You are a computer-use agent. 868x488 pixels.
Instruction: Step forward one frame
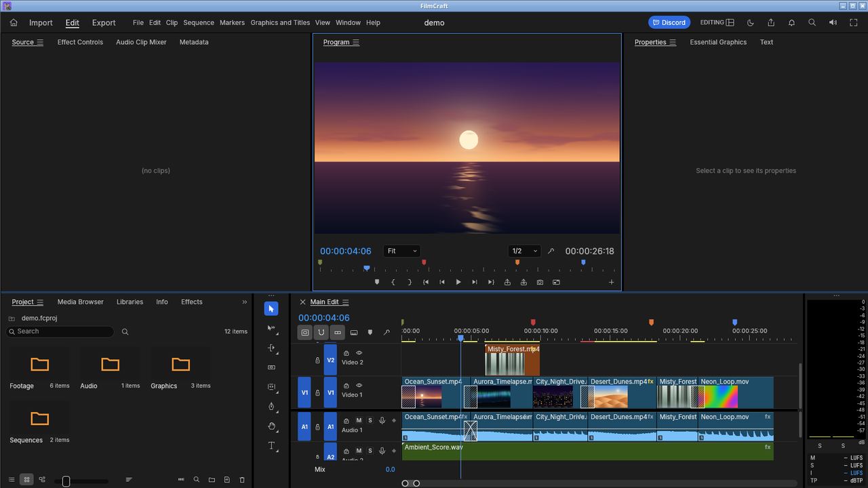pos(475,282)
